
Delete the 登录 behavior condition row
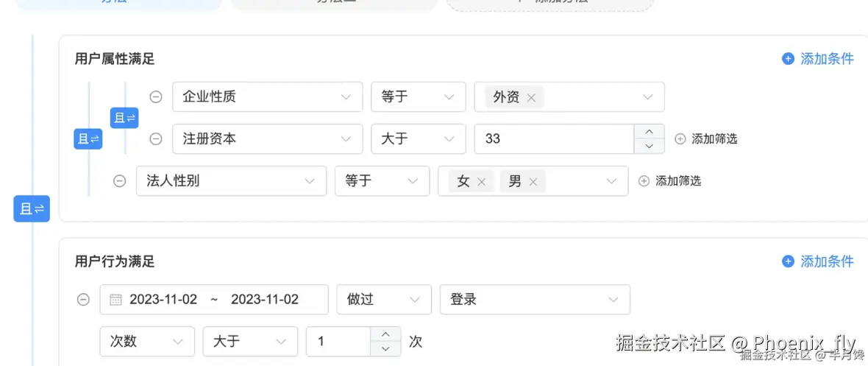(83, 300)
